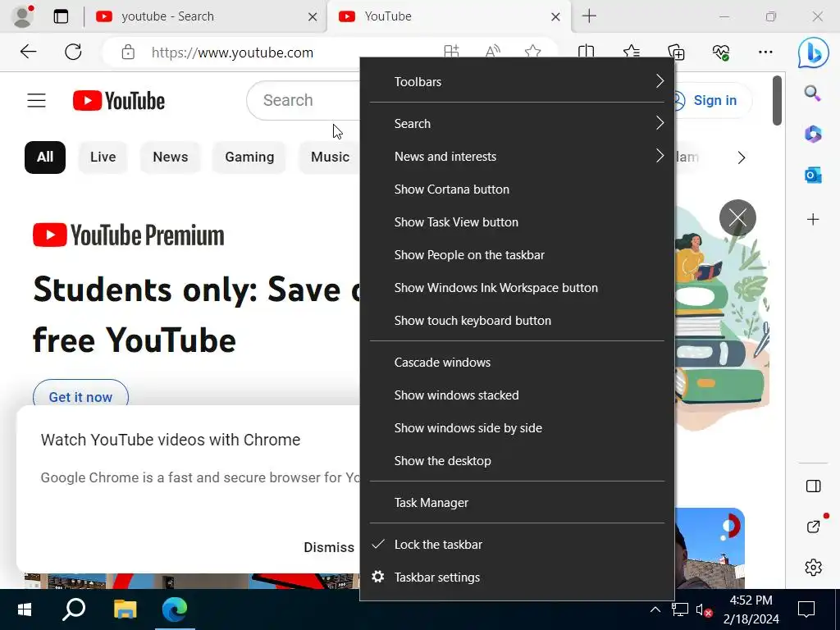
Task: Filter by the Live chip
Action: click(103, 157)
